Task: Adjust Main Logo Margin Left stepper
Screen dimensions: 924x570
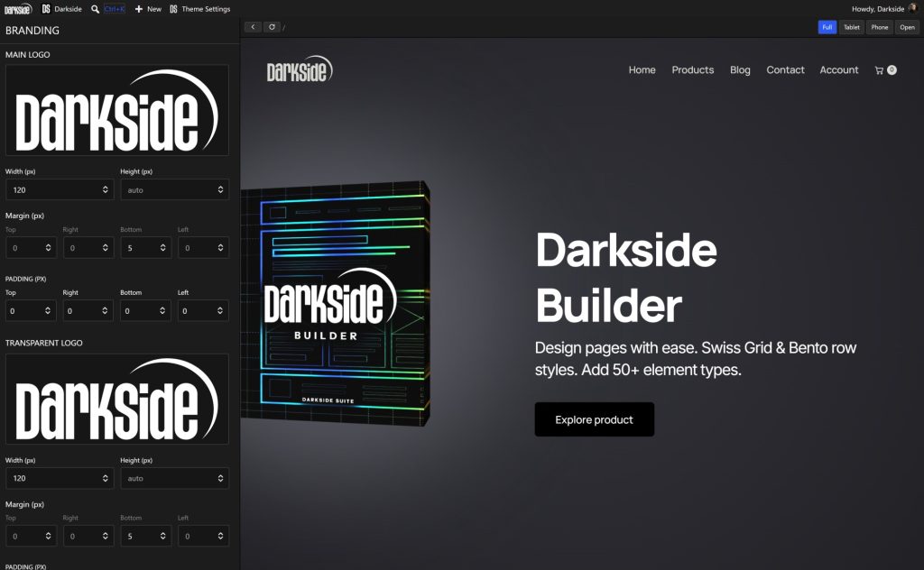Action: coord(220,248)
